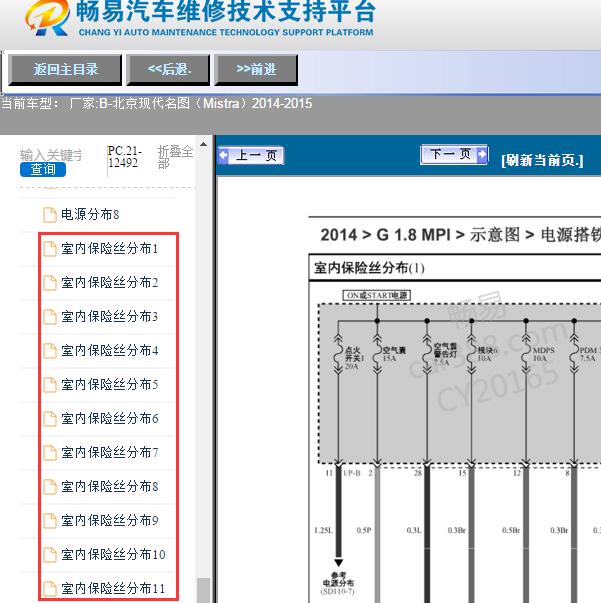601x603 pixels.
Task: Open the 室内保险丝分布5 entry
Action: click(x=110, y=384)
